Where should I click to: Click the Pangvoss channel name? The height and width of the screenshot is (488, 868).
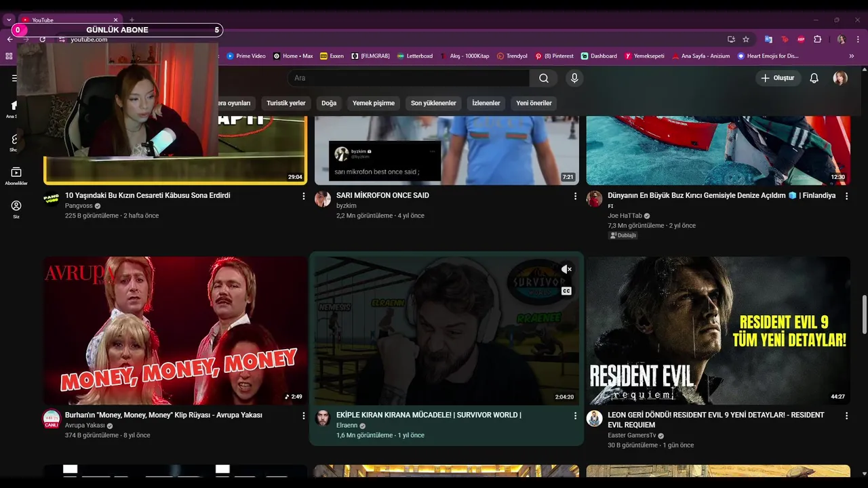[79, 205]
